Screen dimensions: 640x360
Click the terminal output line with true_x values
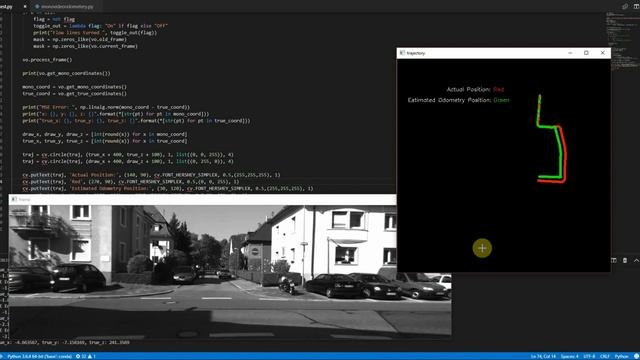(x=65, y=342)
